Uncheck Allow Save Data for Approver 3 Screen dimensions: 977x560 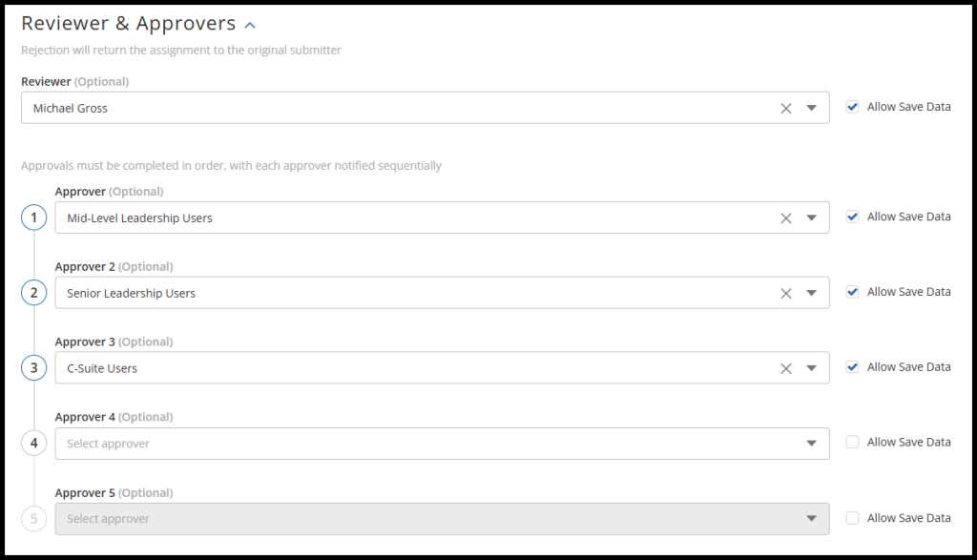[x=852, y=366]
